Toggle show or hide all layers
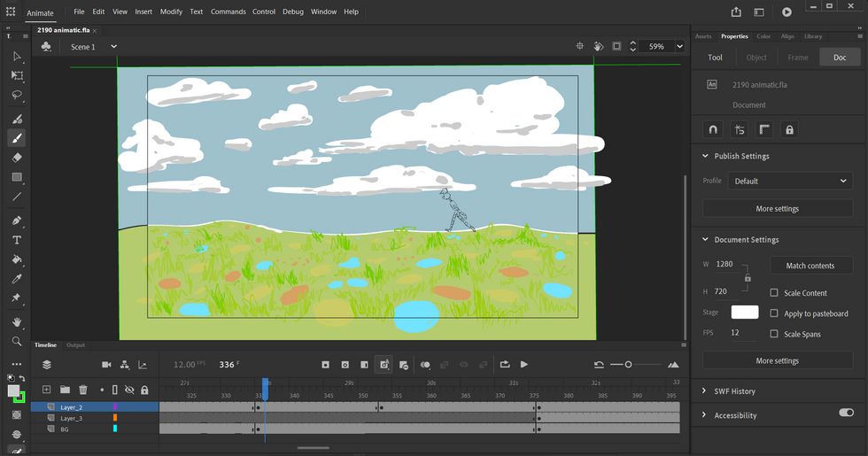The width and height of the screenshot is (868, 456). [129, 390]
